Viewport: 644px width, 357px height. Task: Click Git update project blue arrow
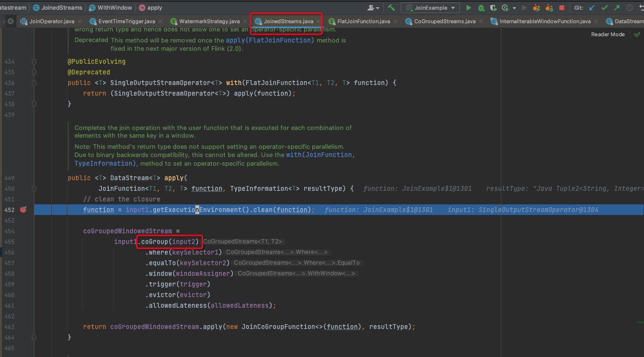pyautogui.click(x=592, y=8)
